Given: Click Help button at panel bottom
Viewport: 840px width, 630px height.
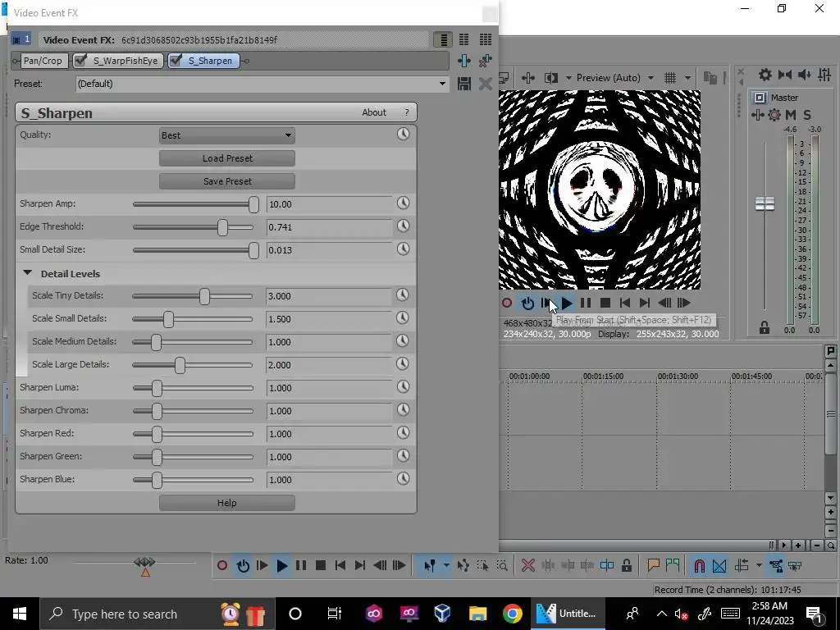Looking at the screenshot, I should point(227,503).
